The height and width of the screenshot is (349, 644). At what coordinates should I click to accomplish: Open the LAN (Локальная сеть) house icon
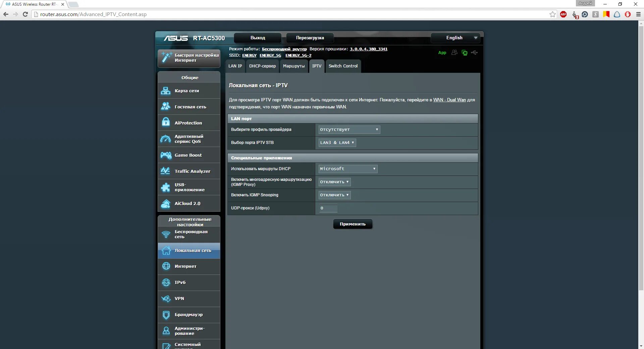(x=166, y=250)
